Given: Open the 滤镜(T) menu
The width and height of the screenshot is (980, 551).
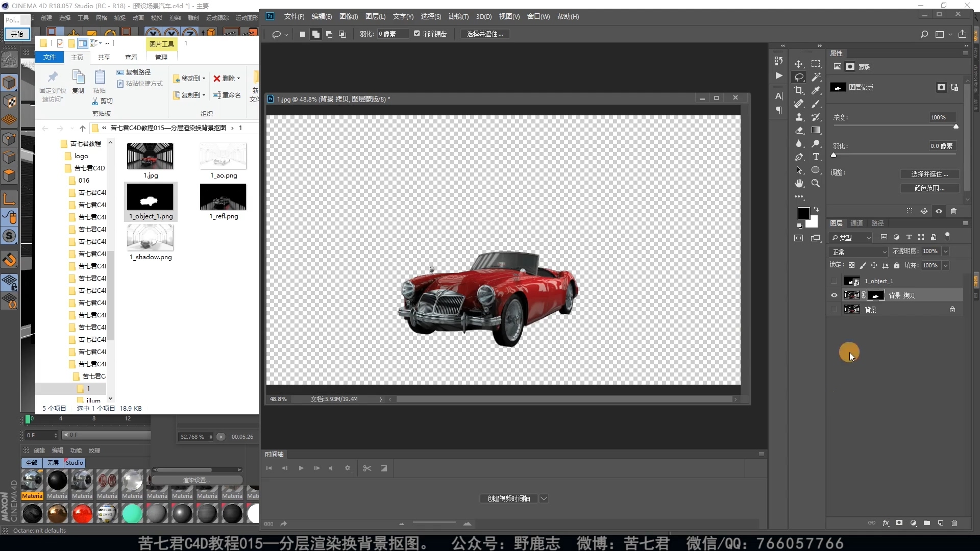Looking at the screenshot, I should tap(458, 16).
